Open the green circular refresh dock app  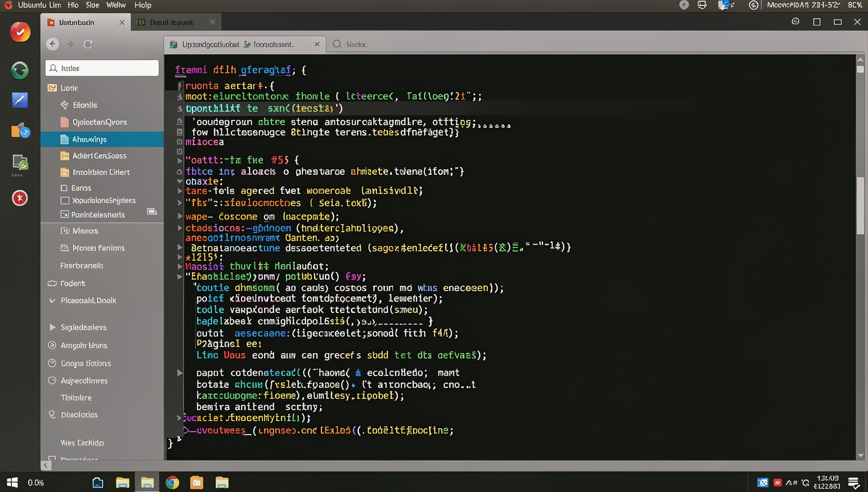point(20,70)
